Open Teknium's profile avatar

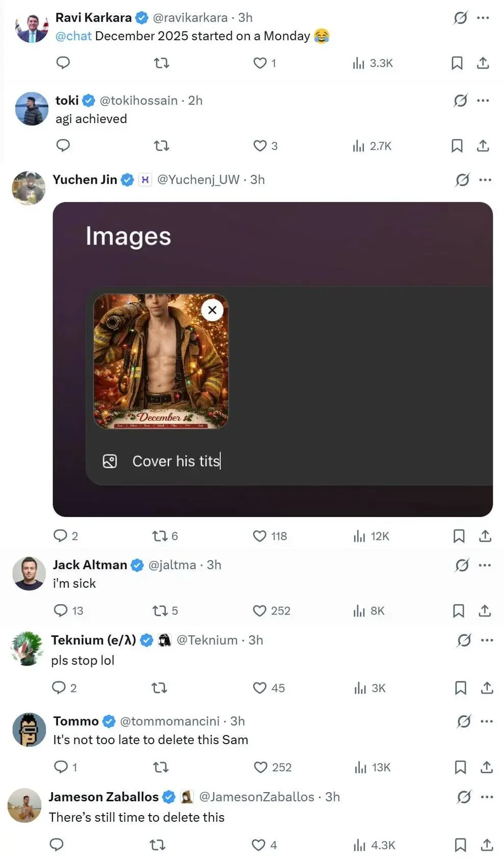[27, 648]
